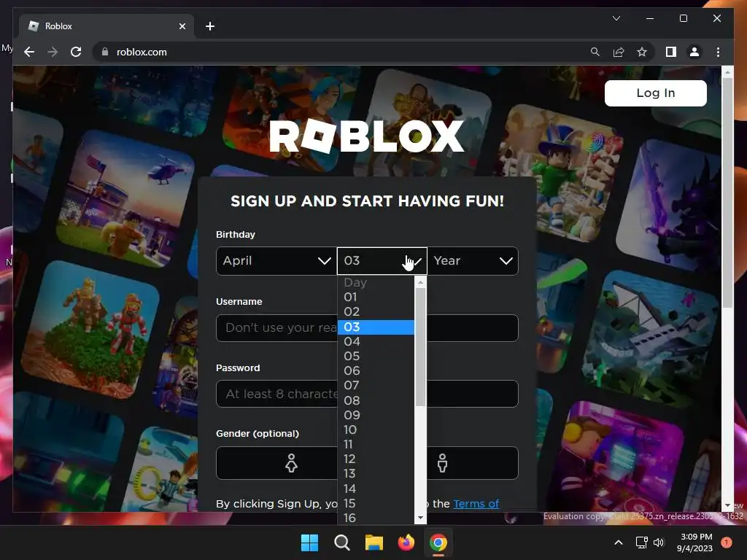Choose day 06 from the list

(x=376, y=371)
